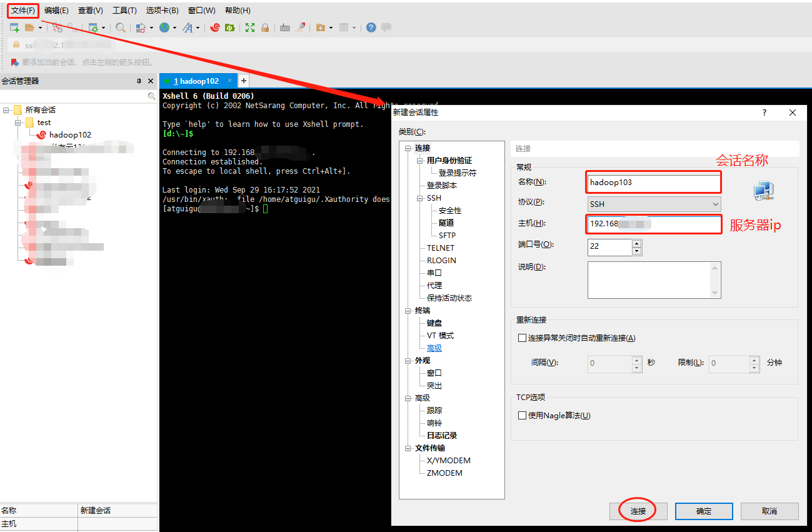Click the font letter A toolbar icon
The width and height of the screenshot is (812, 532).
(x=188, y=28)
